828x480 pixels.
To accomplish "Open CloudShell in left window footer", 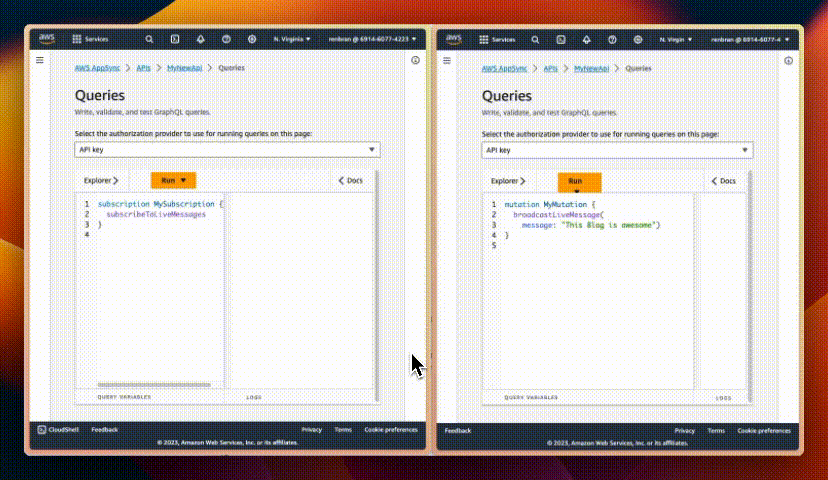I will click(58, 430).
